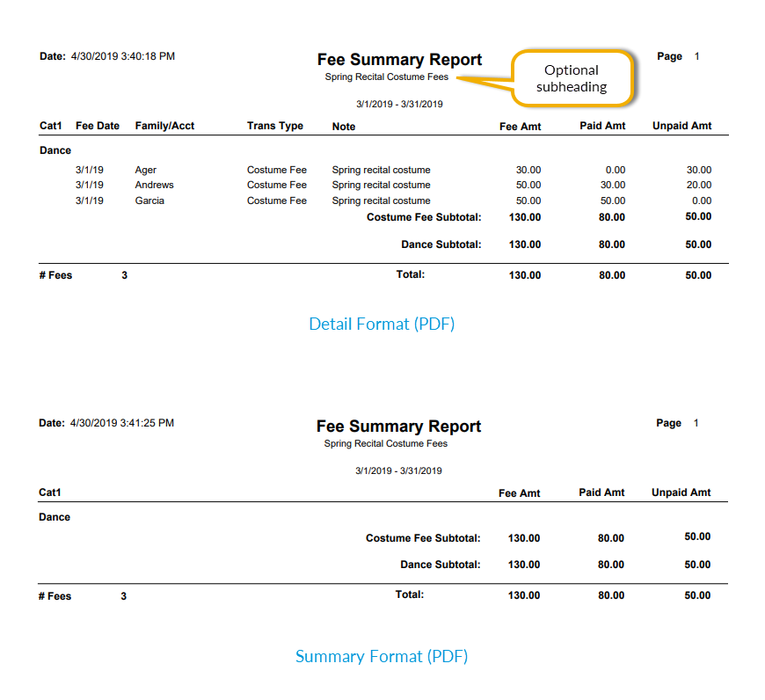Viewport: 765px width, 700px height.
Task: Select the Ager family name
Action: pos(146,170)
